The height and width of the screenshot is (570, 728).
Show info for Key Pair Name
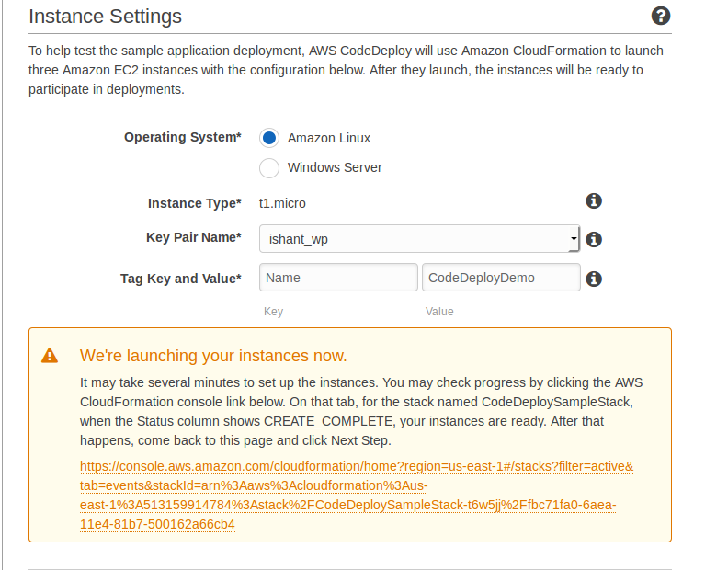point(594,239)
